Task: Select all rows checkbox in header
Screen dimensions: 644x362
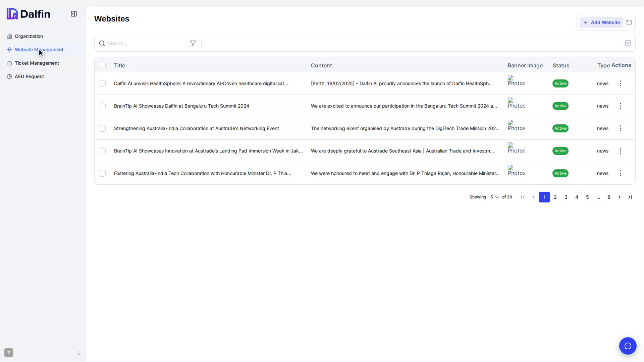Action: [102, 65]
